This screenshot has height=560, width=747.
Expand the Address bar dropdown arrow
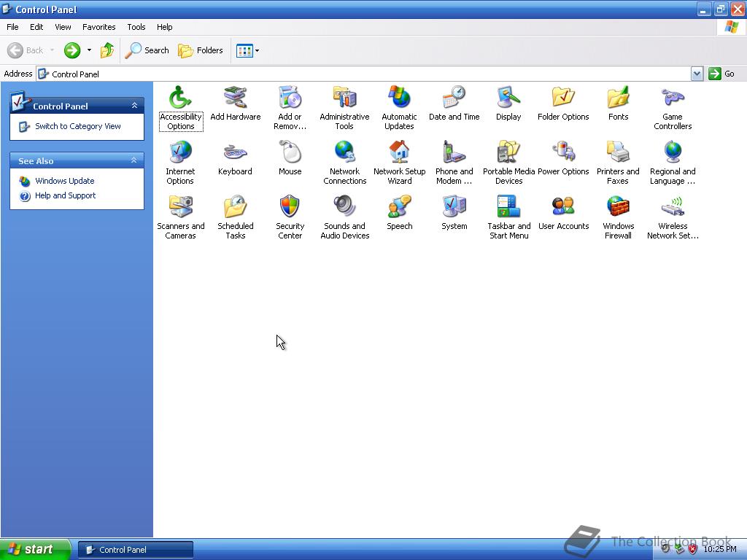[697, 74]
